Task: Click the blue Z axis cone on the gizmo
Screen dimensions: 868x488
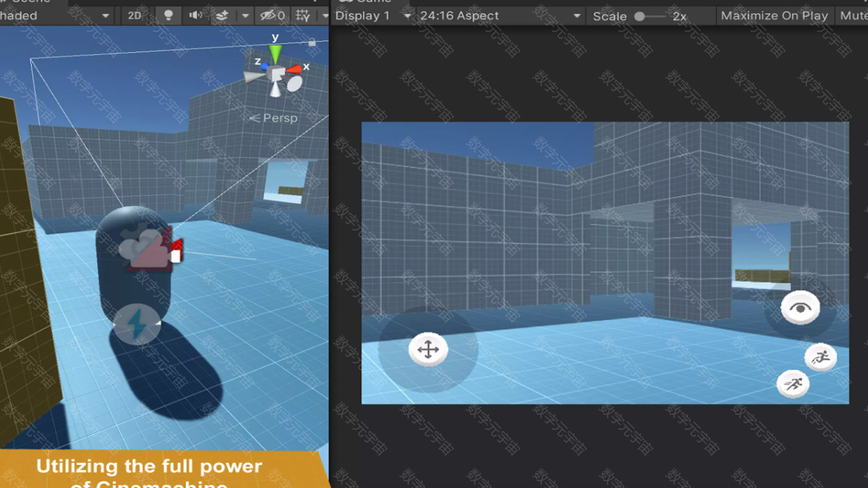Action: [264, 66]
